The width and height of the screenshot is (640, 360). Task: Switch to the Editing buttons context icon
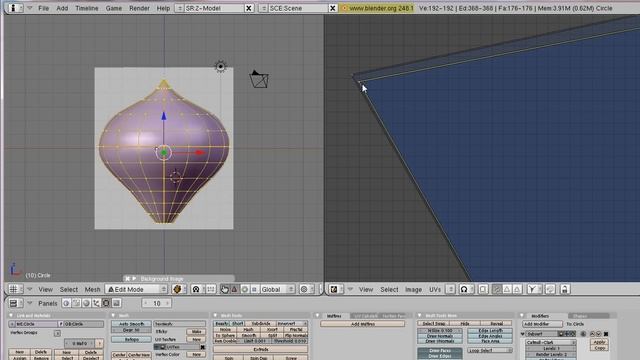(106, 303)
